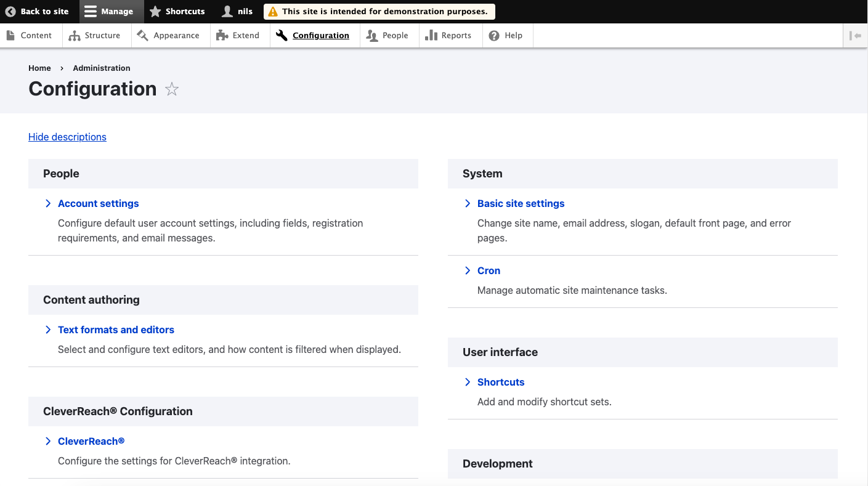Screen dimensions: 868x486
Task: Toggle the toolbar orientation button
Action: (855, 36)
